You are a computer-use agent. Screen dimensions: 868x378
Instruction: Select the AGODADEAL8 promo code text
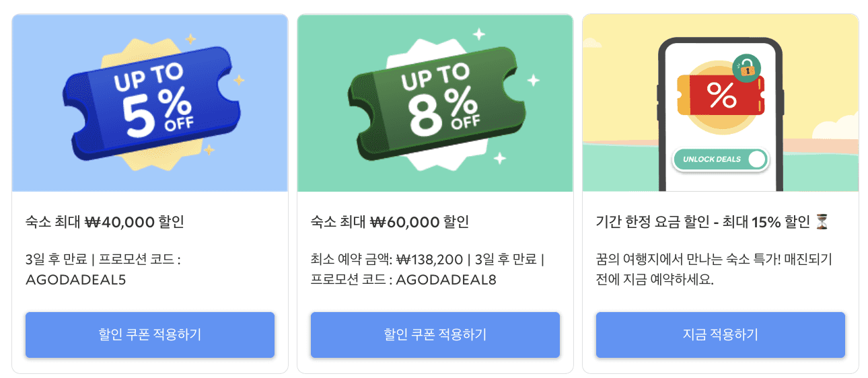446,280
